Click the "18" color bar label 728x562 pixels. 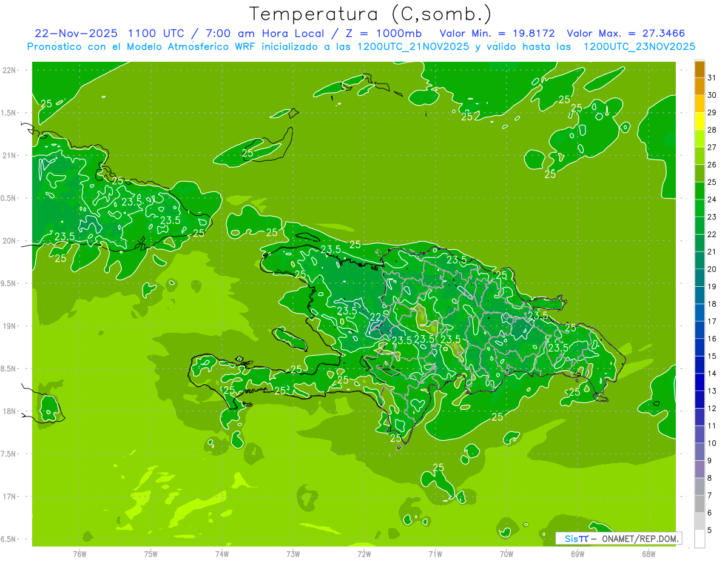pyautogui.click(x=712, y=304)
